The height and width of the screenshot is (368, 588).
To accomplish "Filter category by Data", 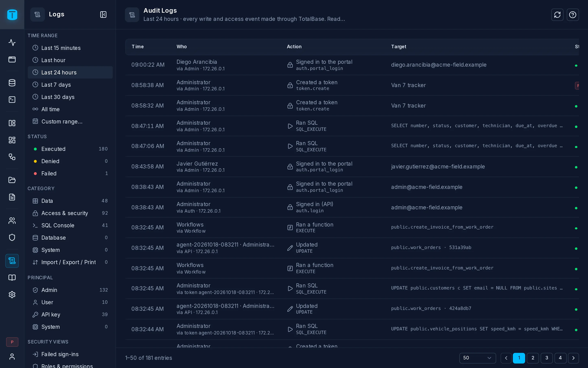I will click(x=70, y=201).
